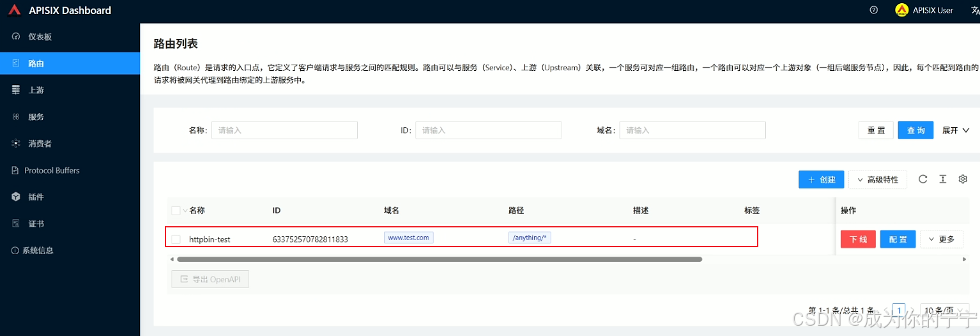Open 消费者 in the sidebar
The image size is (980, 336).
click(x=70, y=144)
